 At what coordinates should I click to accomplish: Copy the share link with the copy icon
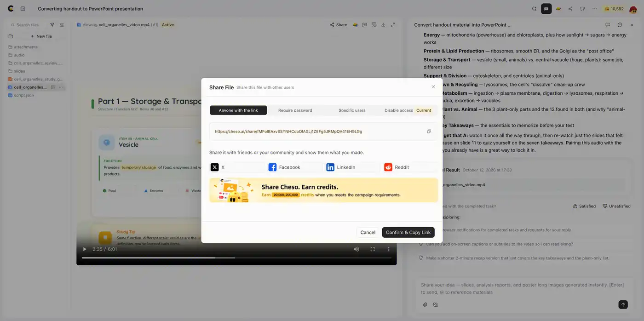pyautogui.click(x=429, y=132)
